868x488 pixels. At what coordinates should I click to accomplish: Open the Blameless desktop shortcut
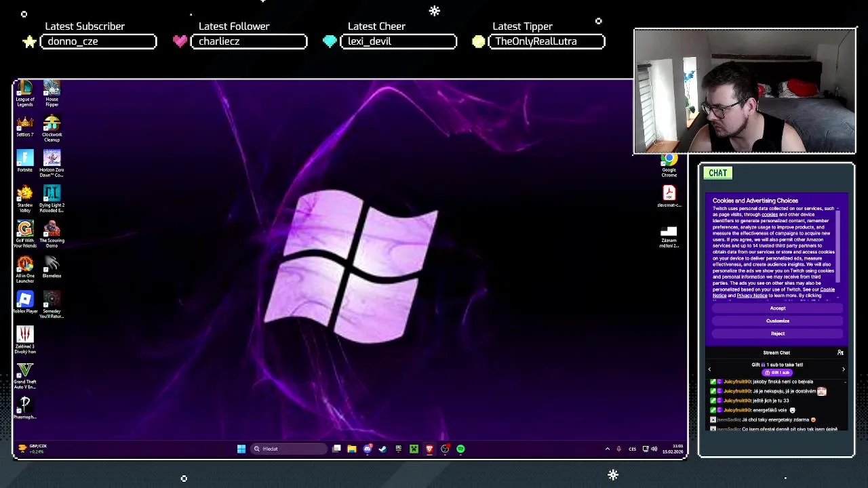52,267
